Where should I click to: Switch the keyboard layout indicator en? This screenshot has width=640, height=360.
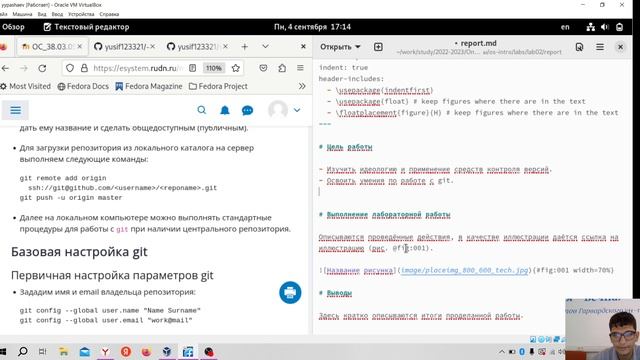tap(565, 27)
